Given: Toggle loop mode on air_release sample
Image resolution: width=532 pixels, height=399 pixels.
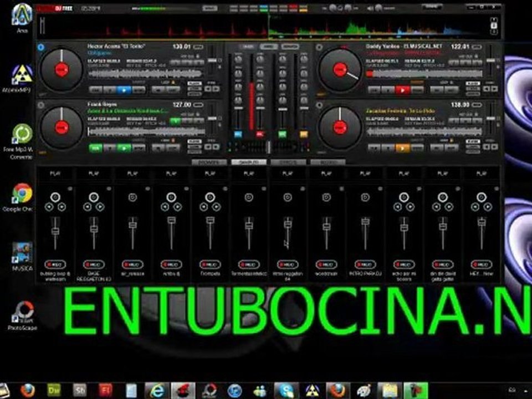Looking at the screenshot, I should 132,197.
